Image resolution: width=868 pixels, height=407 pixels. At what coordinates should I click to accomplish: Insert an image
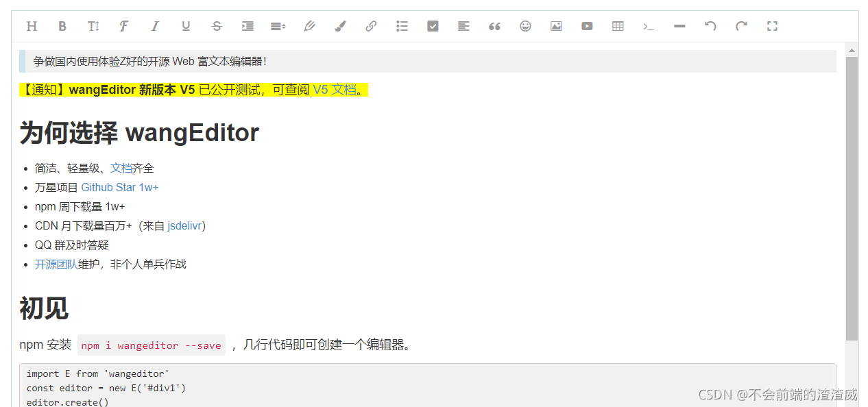[556, 26]
